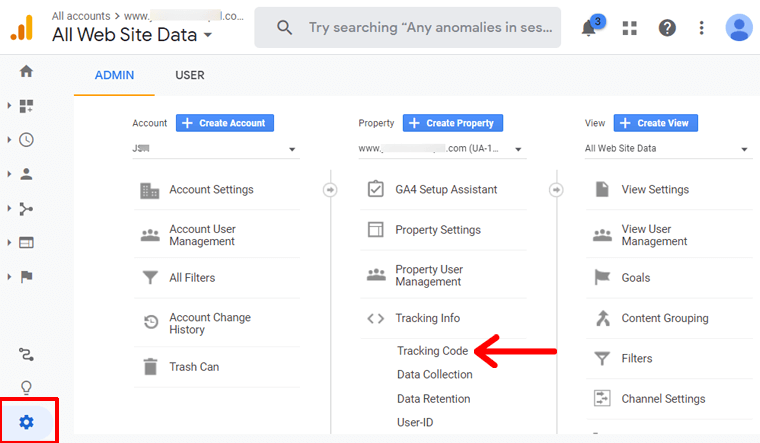
Task: Open the All Web Site Data view picker
Action: 132,35
